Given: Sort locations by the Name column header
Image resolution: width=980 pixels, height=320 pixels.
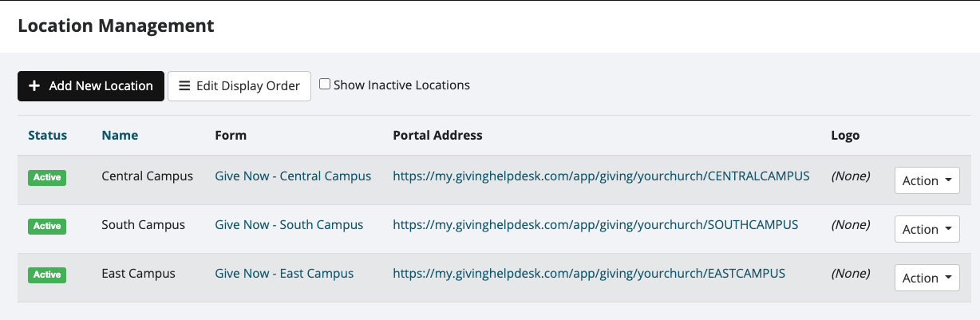Looking at the screenshot, I should [x=120, y=135].
